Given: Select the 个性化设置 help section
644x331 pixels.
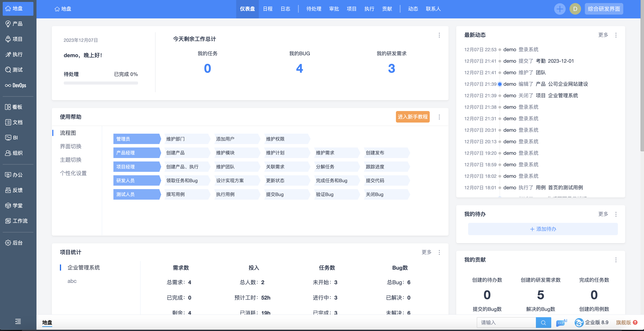Looking at the screenshot, I should 73,173.
